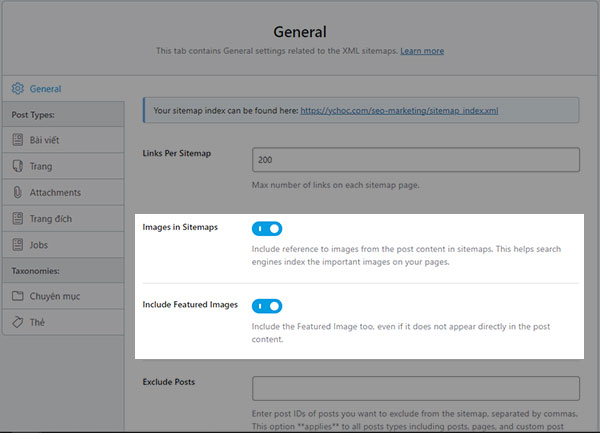Click the Trang đích icon
The width and height of the screenshot is (600, 433).
18,218
